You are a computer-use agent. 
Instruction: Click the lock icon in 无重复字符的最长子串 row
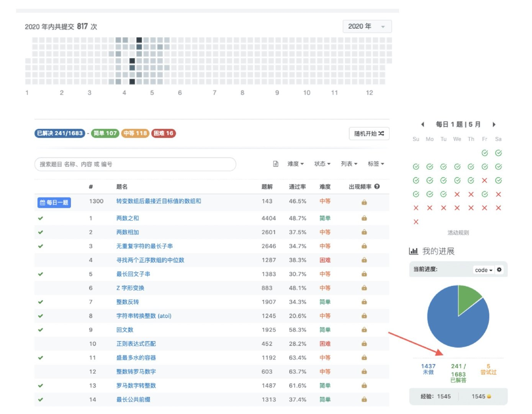pyautogui.click(x=364, y=246)
